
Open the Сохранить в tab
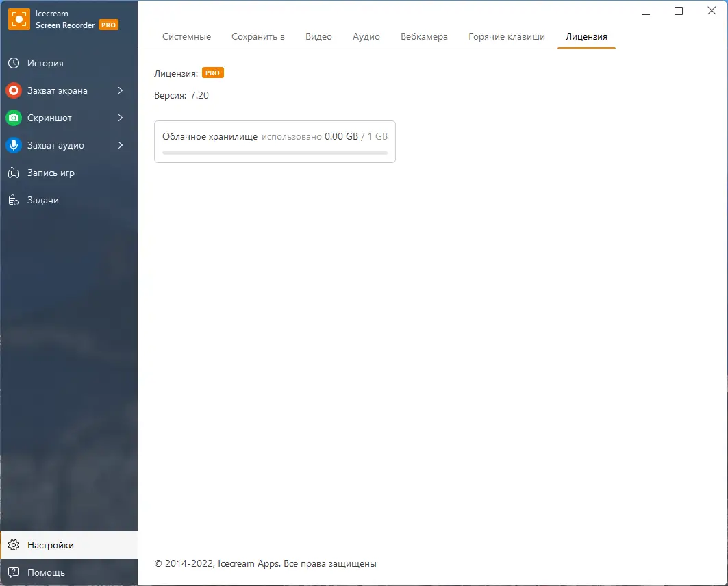[x=258, y=37]
